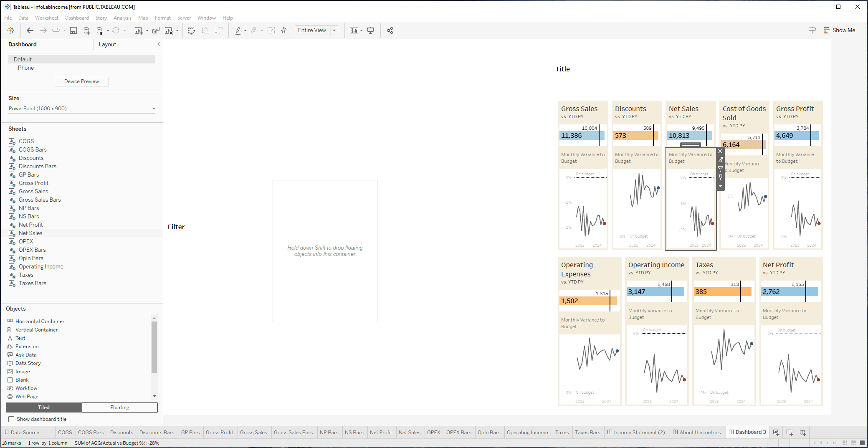The image size is (868, 448).
Task: Click Go to Sheet icon on Net Sales
Action: (720, 160)
